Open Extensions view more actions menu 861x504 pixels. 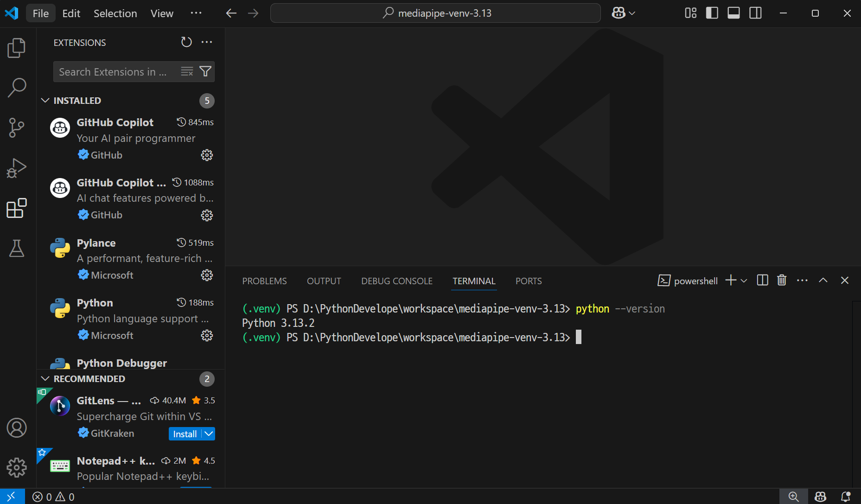[x=207, y=42]
